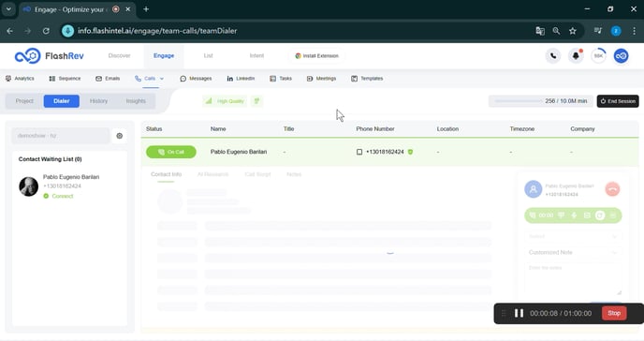Click the white circular record icon in call bar

point(600,215)
